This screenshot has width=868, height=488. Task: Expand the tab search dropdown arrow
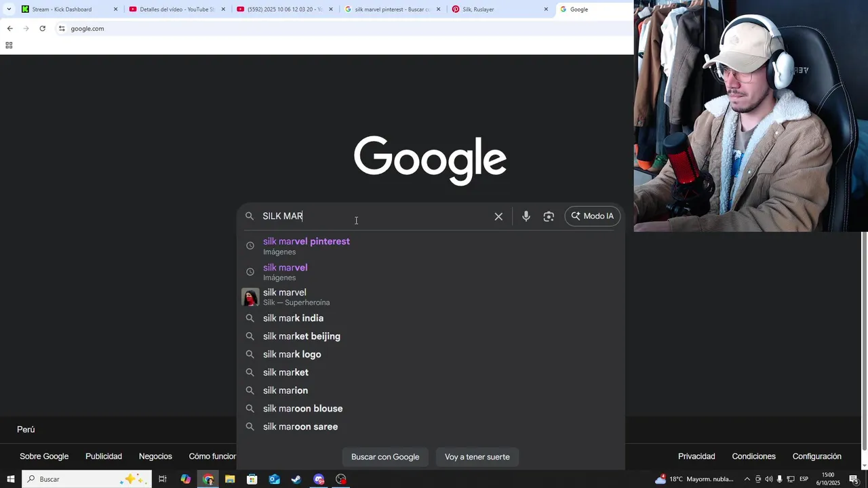tap(9, 9)
